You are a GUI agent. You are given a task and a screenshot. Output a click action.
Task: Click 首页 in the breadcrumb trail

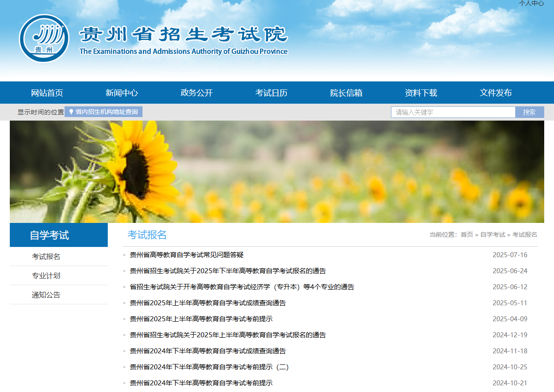[467, 234]
